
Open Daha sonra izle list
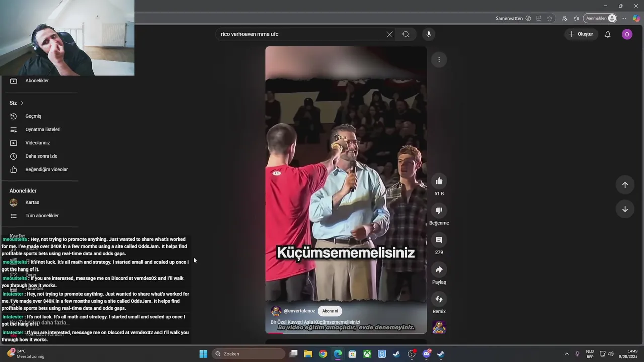40,156
